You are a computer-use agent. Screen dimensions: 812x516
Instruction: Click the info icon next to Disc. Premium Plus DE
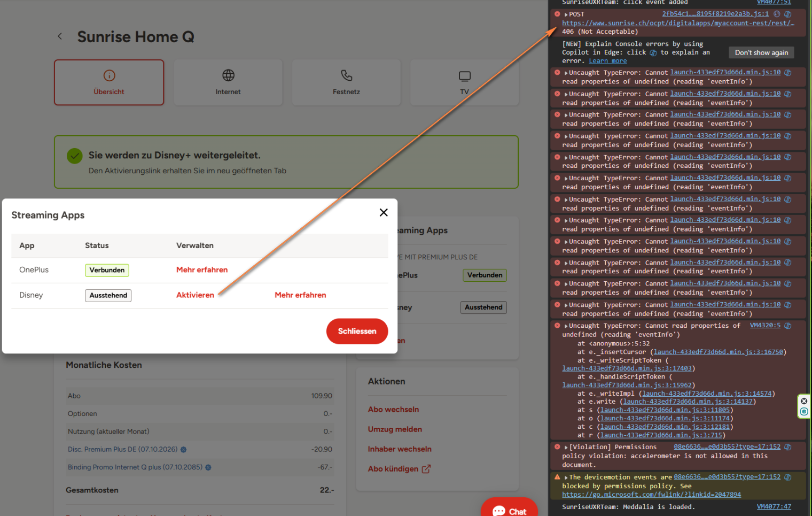(x=184, y=450)
